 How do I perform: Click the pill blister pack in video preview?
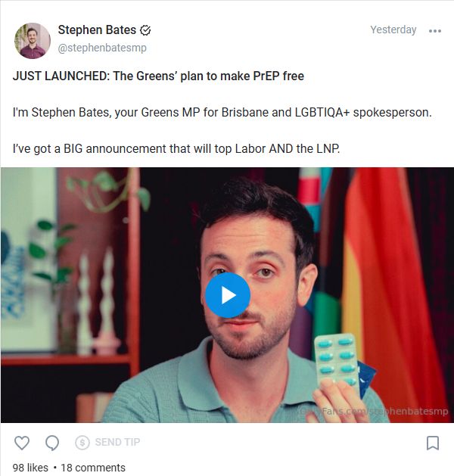pyautogui.click(x=337, y=361)
